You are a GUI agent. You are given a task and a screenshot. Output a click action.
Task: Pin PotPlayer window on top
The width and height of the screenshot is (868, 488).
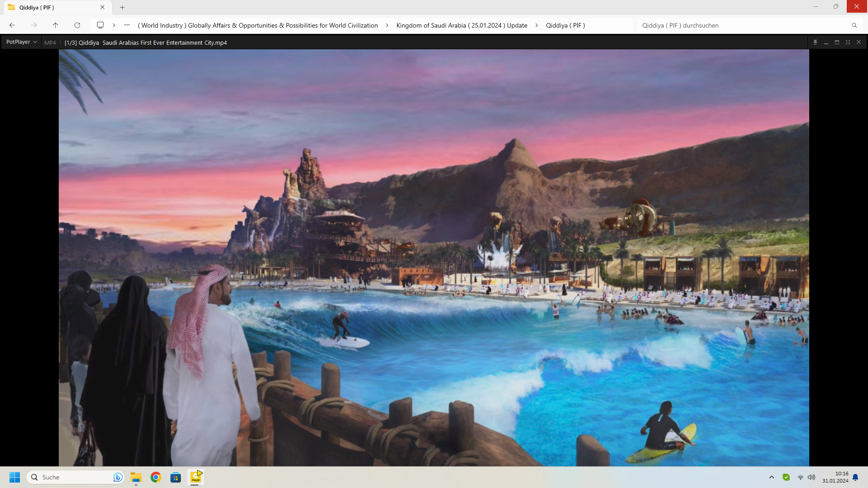[x=815, y=42]
